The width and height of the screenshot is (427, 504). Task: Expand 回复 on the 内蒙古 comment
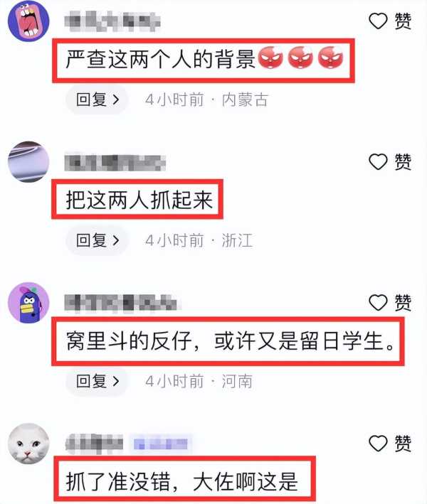(97, 100)
